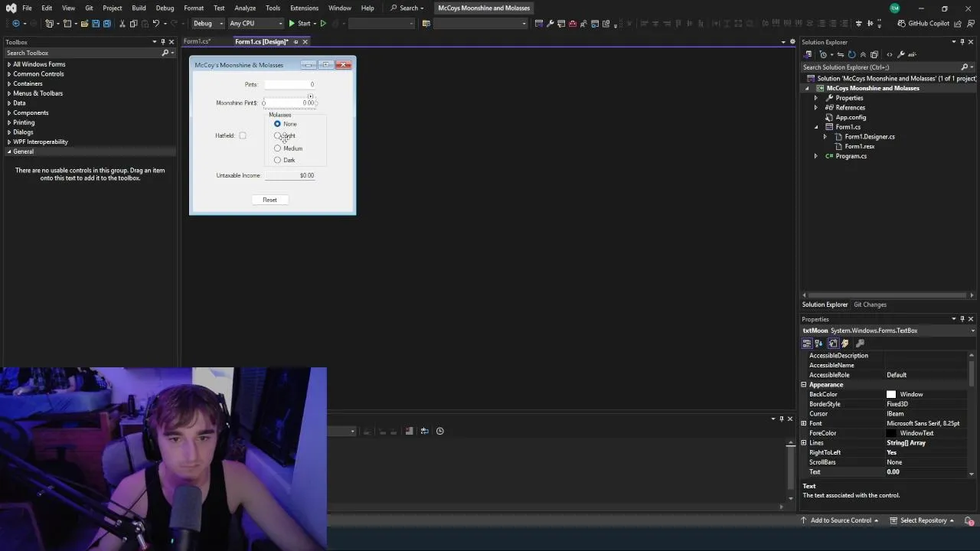The image size is (980, 551).
Task: Switch to the Form1.cs* code tab
Action: click(x=197, y=41)
